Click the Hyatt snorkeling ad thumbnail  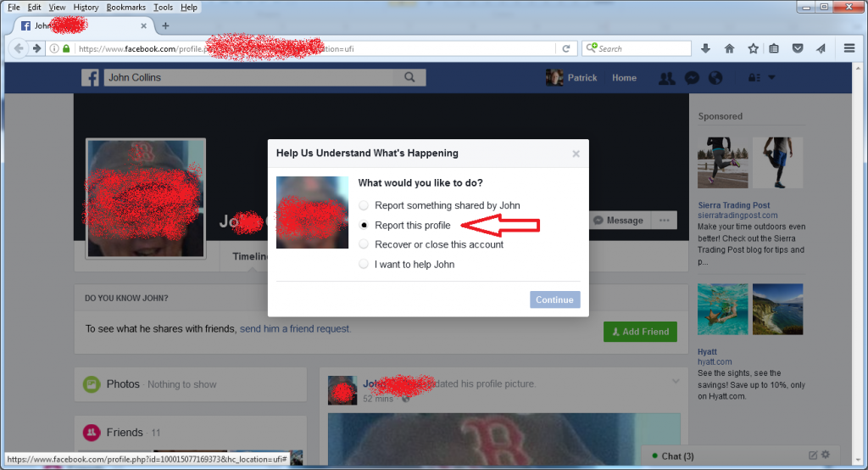[x=722, y=310]
